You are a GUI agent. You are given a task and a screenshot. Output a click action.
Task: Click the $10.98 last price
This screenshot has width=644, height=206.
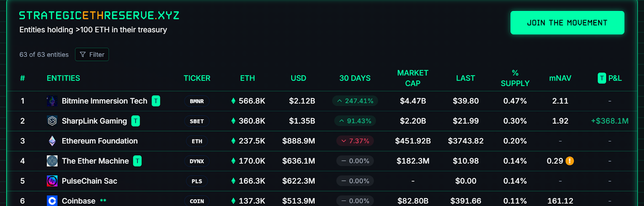[466, 161]
